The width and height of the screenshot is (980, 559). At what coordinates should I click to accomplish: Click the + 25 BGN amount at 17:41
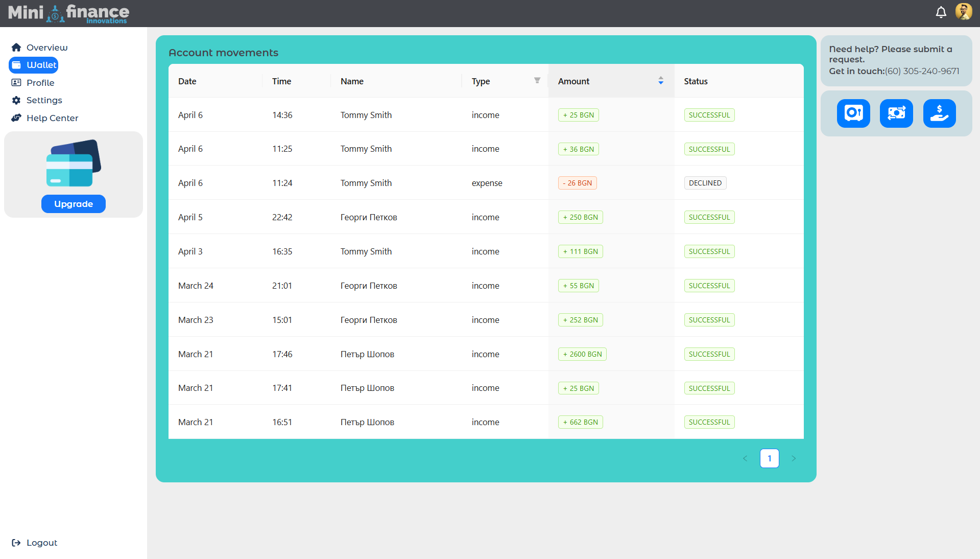pyautogui.click(x=578, y=388)
